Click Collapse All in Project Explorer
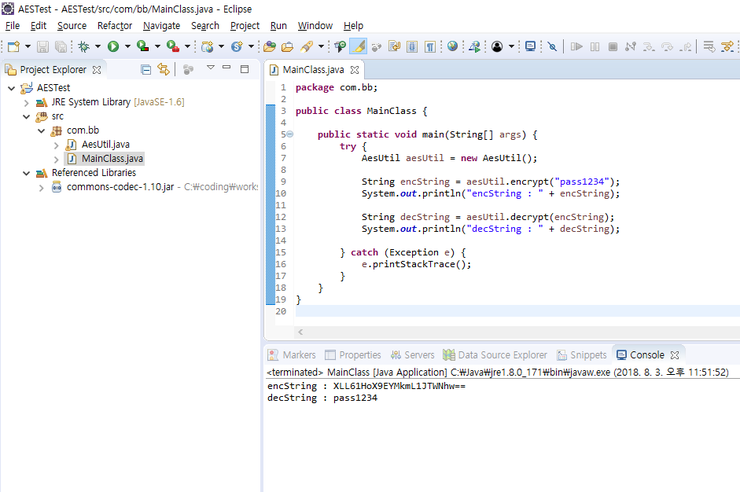740x492 pixels. (146, 70)
